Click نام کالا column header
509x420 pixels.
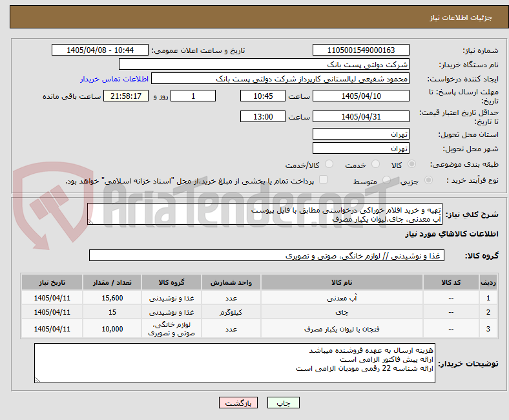click(x=342, y=282)
